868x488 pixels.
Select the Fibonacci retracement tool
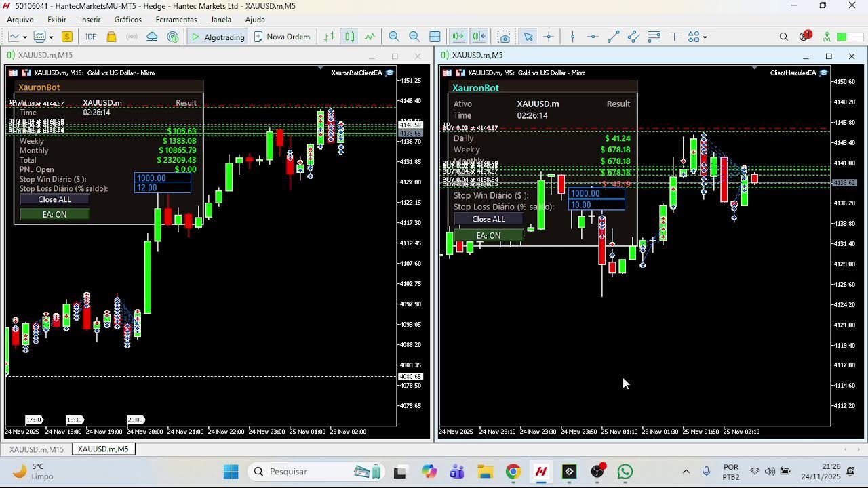tap(654, 37)
